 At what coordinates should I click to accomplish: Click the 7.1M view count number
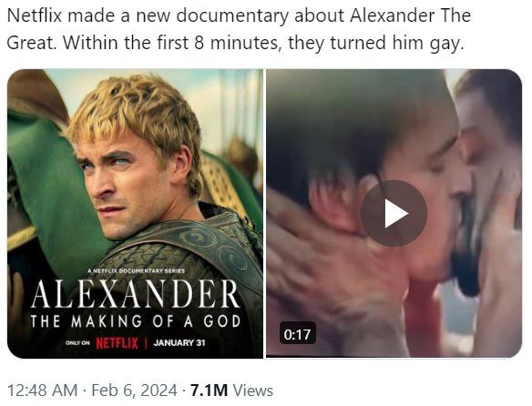pyautogui.click(x=209, y=390)
